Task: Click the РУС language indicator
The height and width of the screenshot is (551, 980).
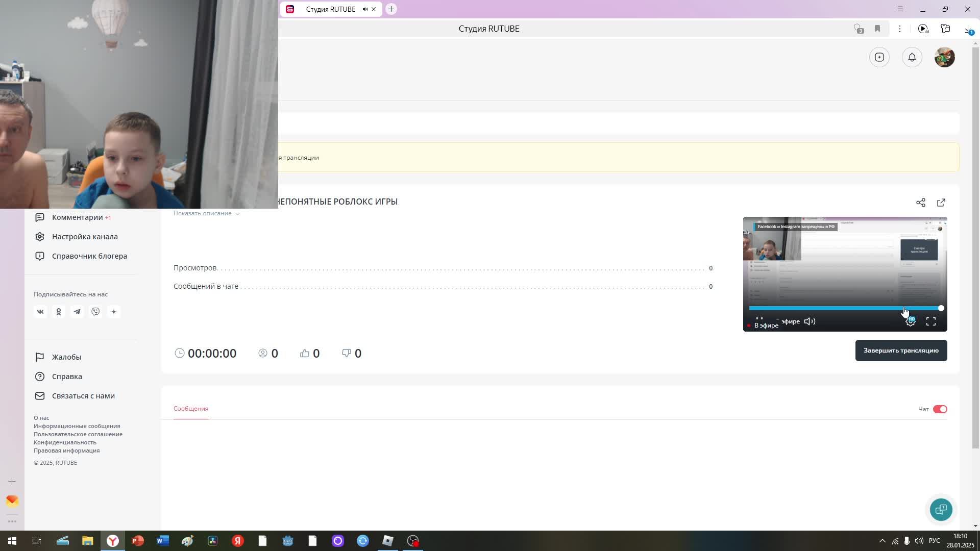Action: (x=935, y=541)
